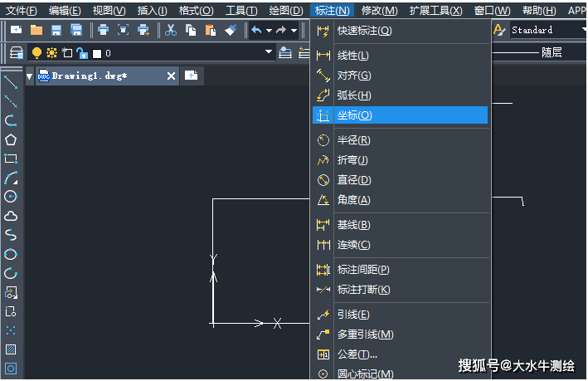This screenshot has height=381, width=588.
Task: Click the Redo arrow
Action: pyautogui.click(x=281, y=30)
